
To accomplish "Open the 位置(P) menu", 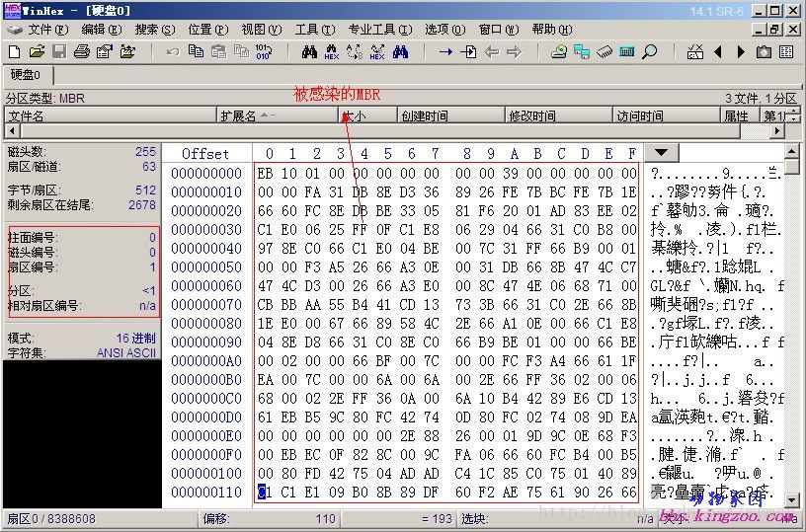I will tap(208, 30).
